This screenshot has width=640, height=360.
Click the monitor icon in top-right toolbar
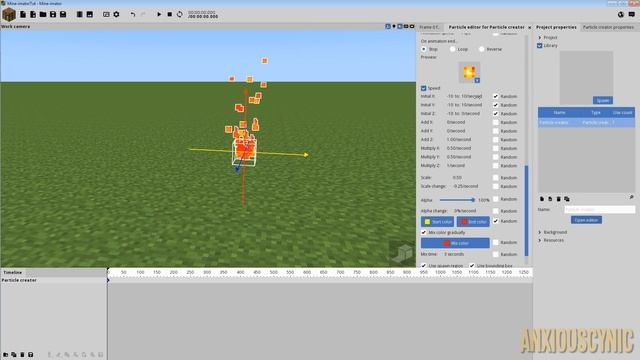[x=631, y=15]
